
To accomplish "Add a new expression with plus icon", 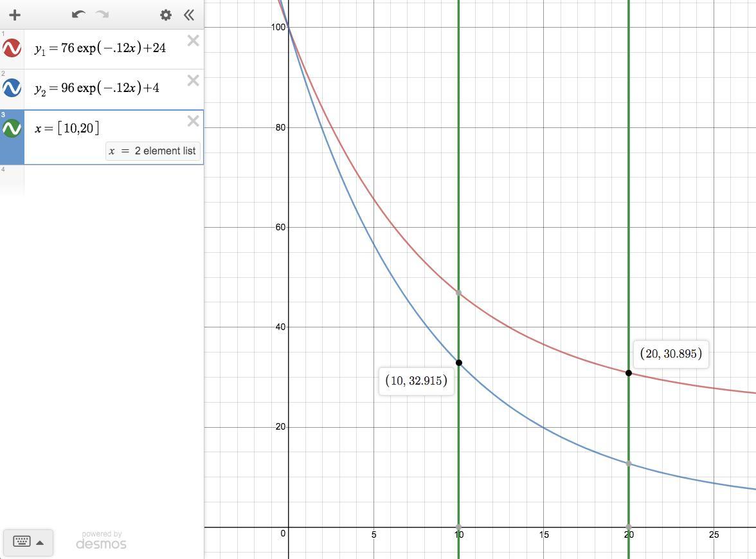I will click(x=15, y=15).
